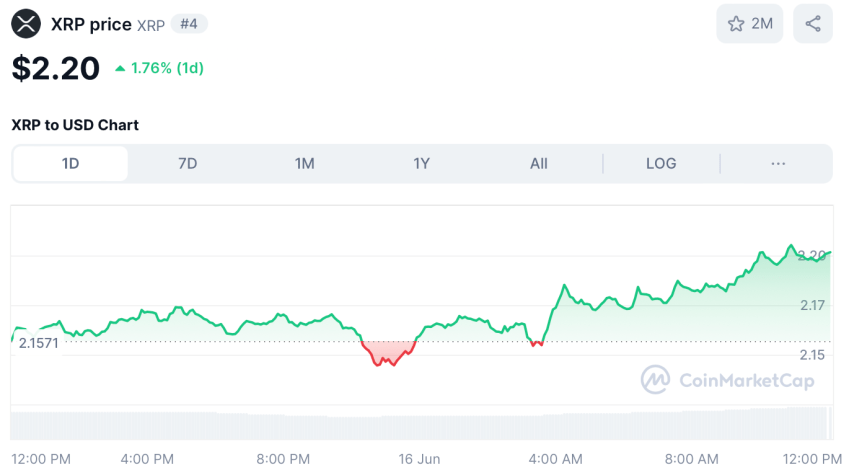Screen dimensions: 849x470
Task: Click the #4 rank badge
Action: (x=189, y=24)
